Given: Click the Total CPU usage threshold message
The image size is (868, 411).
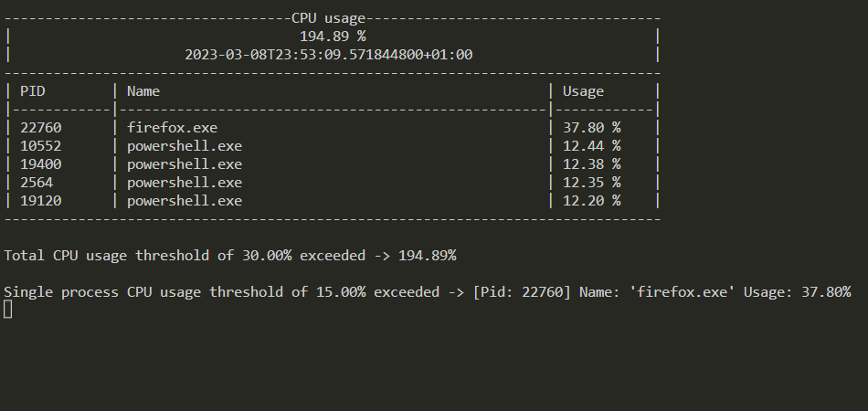Looking at the screenshot, I should [x=229, y=256].
